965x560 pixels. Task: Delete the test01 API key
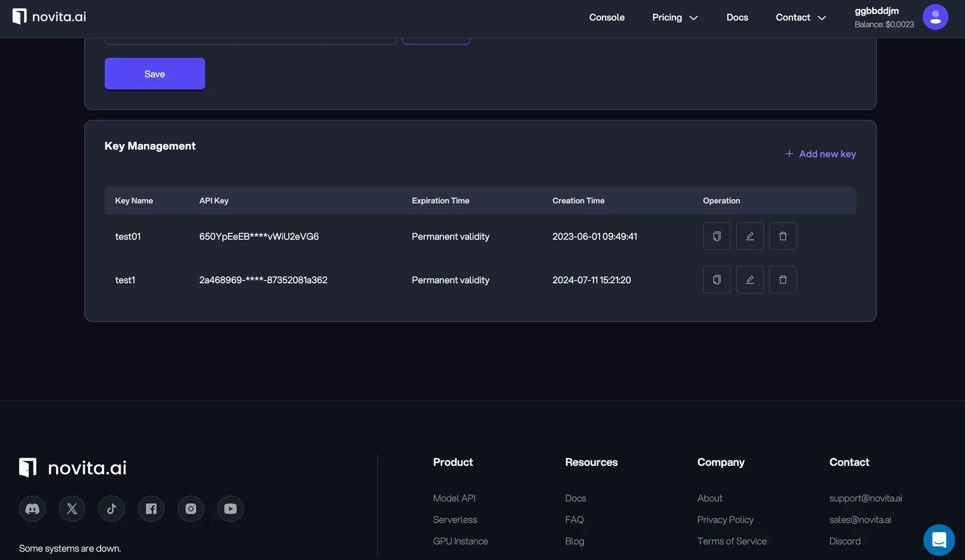pos(783,236)
